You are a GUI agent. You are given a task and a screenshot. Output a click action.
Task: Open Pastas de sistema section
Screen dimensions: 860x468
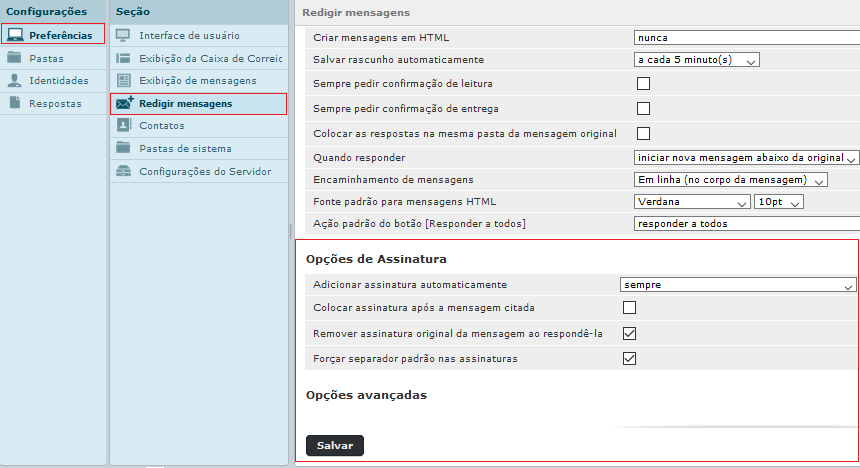(185, 149)
